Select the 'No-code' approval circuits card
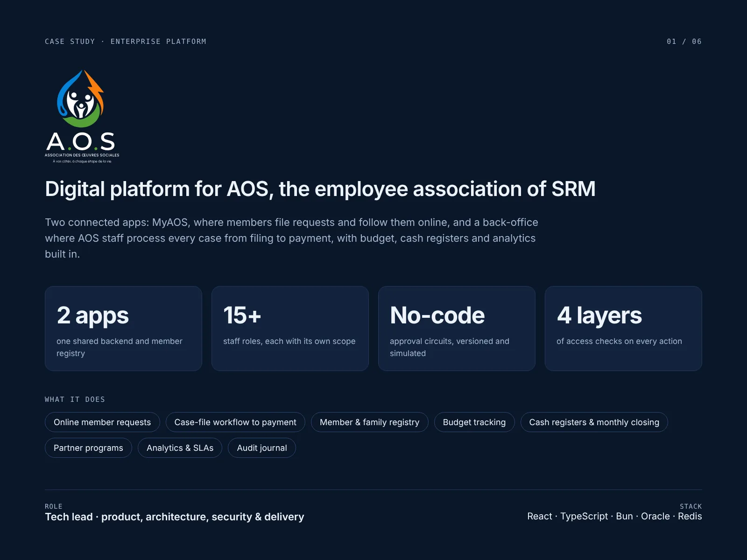The image size is (747, 560). (x=457, y=329)
